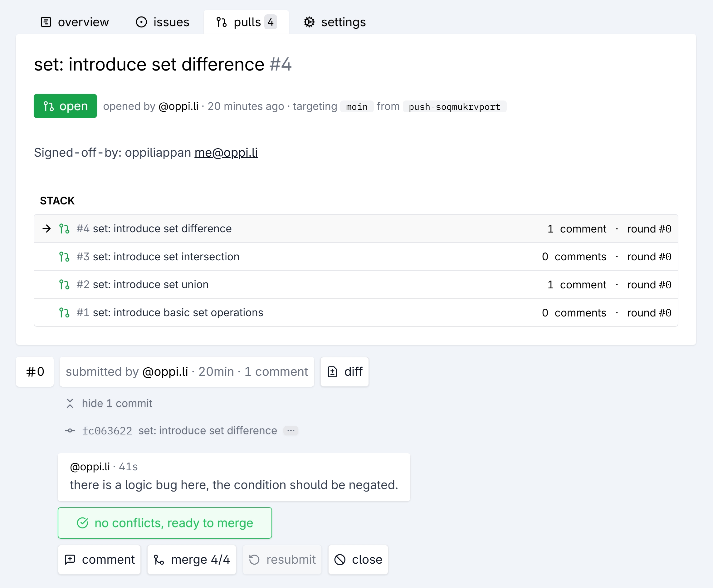Add a comment with comment button
The image size is (713, 588).
pyautogui.click(x=100, y=560)
